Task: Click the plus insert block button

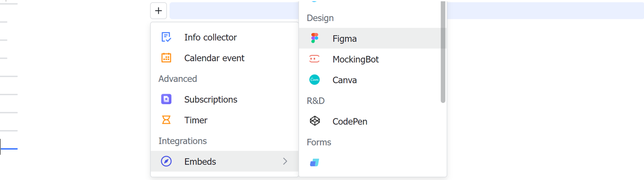Action: pyautogui.click(x=158, y=11)
